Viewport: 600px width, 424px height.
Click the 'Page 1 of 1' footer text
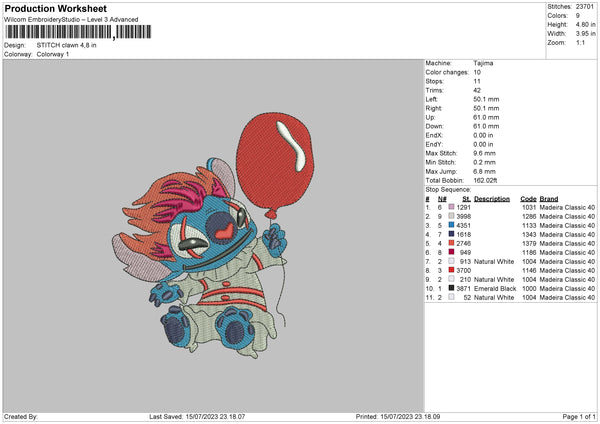click(579, 416)
